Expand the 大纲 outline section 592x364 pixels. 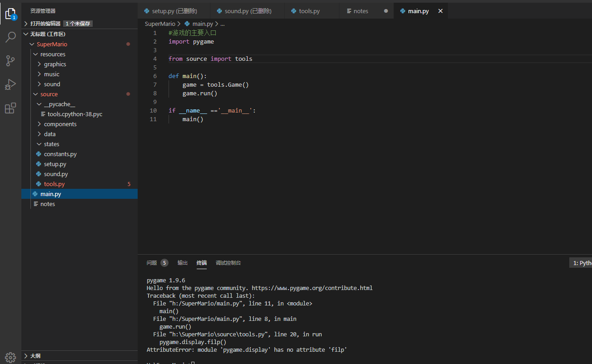[80, 356]
